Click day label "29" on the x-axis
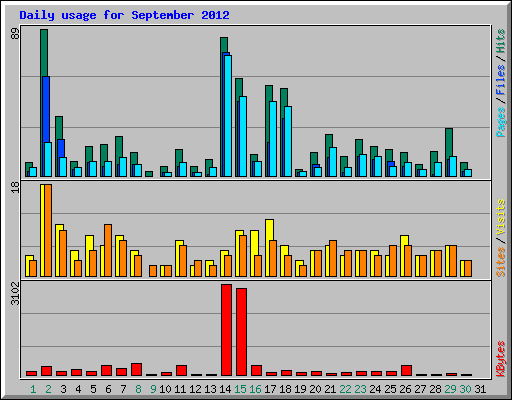Screen dimensions: 512x400 450,389
